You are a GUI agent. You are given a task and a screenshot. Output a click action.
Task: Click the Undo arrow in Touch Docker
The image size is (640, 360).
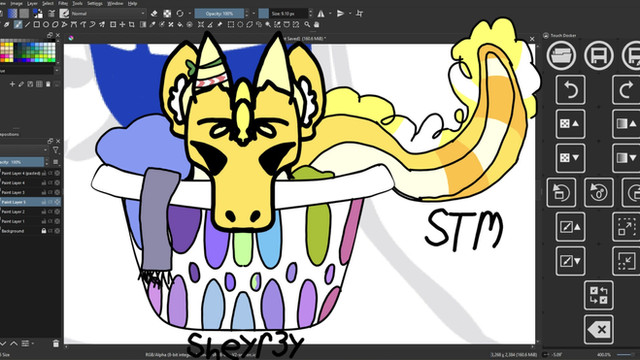click(x=570, y=89)
